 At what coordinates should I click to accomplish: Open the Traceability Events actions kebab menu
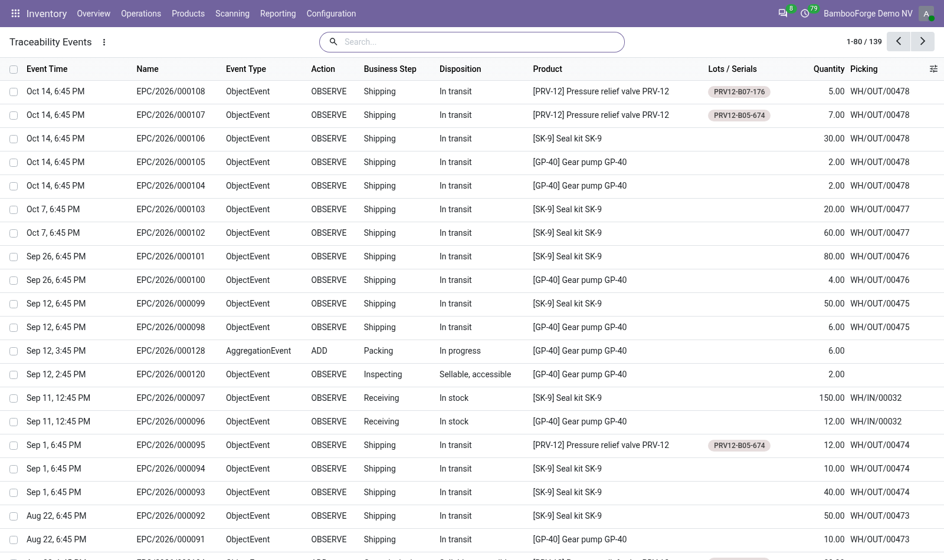coord(104,42)
